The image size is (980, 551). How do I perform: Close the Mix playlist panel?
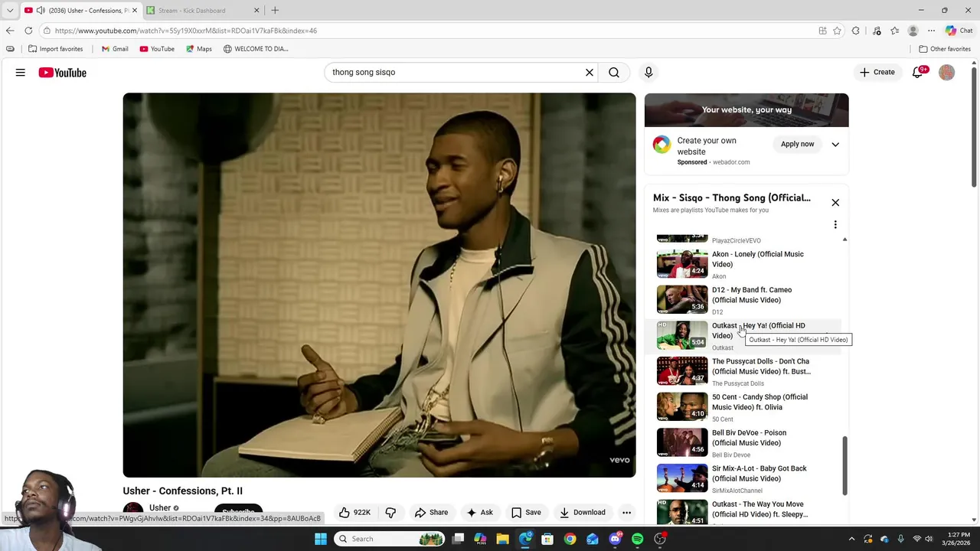click(835, 203)
